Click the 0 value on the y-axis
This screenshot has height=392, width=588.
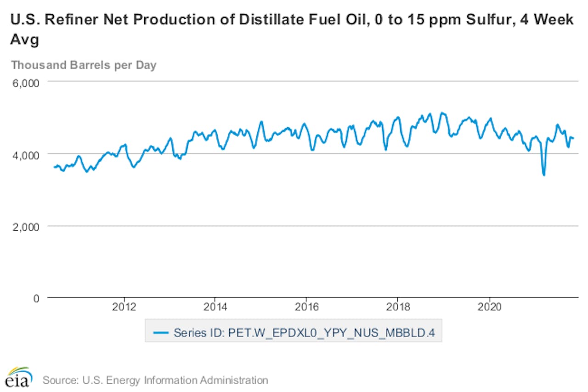36,298
